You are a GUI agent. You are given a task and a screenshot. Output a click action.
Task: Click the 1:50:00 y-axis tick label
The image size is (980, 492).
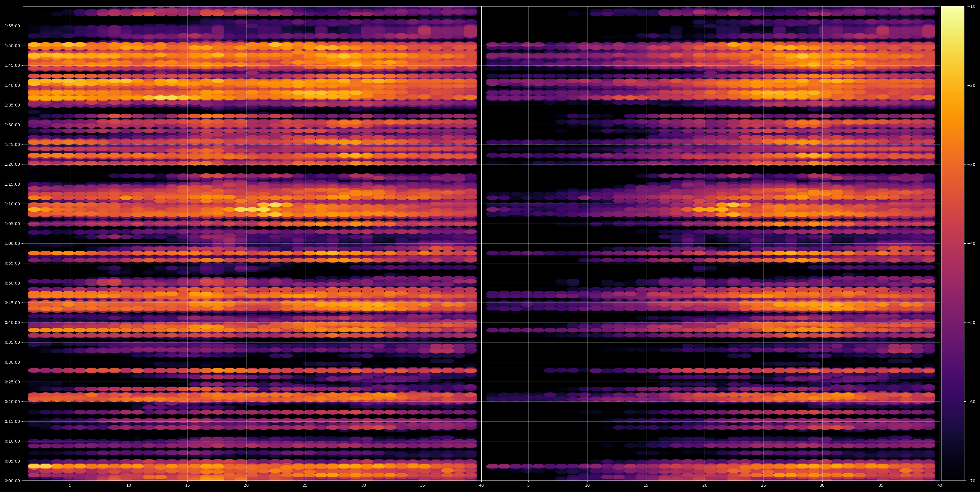point(12,46)
